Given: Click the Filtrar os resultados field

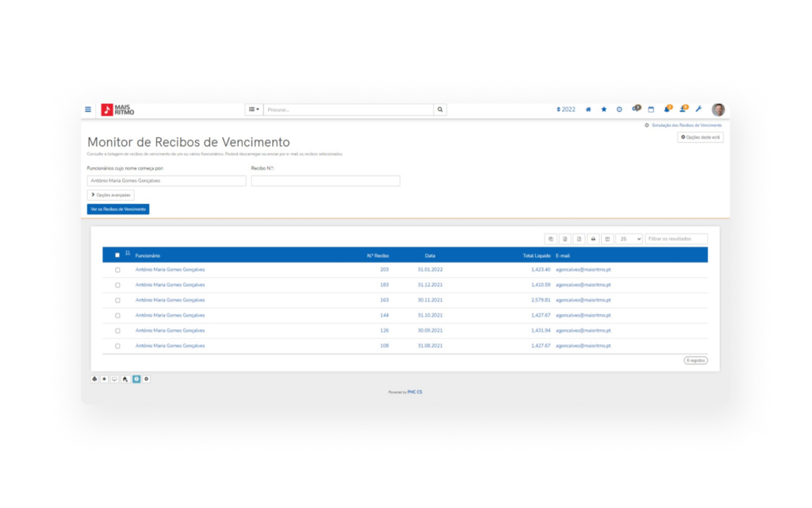Looking at the screenshot, I should click(676, 238).
